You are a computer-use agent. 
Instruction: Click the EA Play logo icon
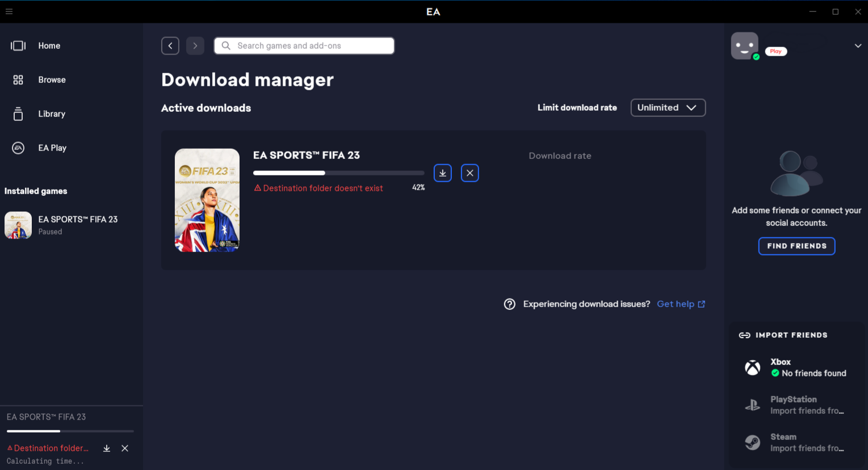tap(18, 148)
